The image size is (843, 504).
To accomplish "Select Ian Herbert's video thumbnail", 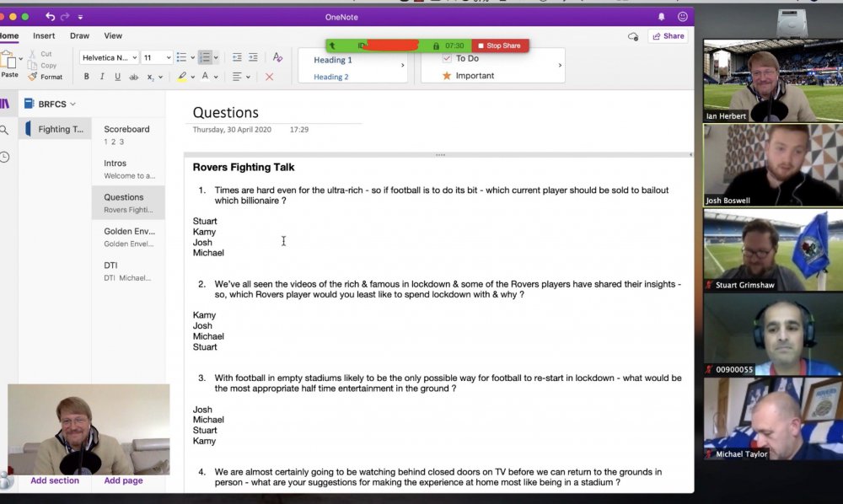I will [773, 81].
